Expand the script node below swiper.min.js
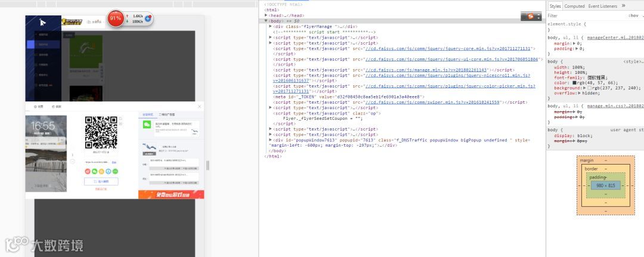This screenshot has height=257, width=644. click(x=271, y=107)
